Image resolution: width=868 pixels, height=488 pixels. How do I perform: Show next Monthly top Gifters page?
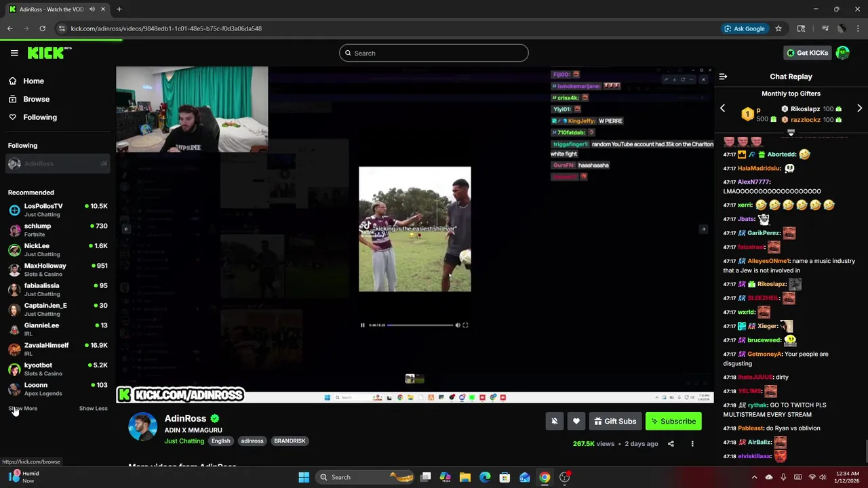[859, 108]
